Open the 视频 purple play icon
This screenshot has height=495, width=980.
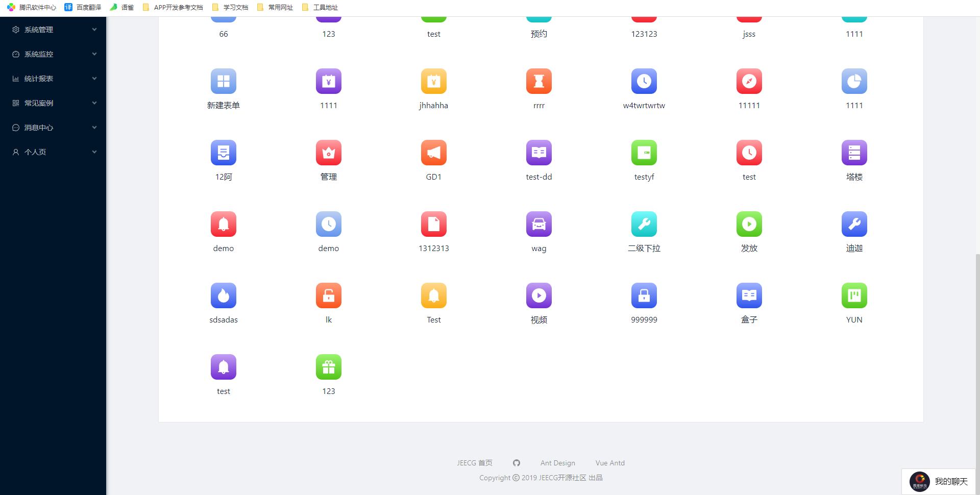[x=539, y=295]
